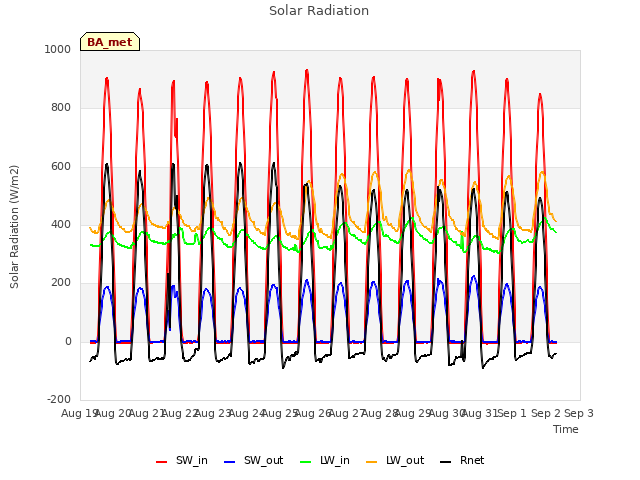Click the Time x-axis label

pos(566,429)
